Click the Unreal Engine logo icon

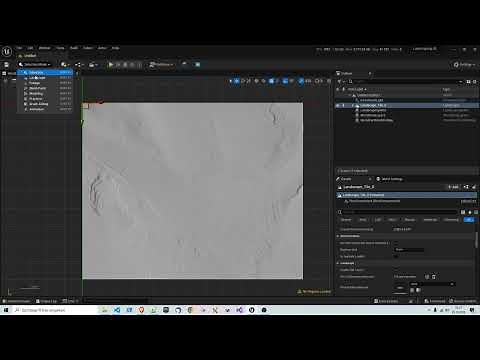[x=7, y=51]
